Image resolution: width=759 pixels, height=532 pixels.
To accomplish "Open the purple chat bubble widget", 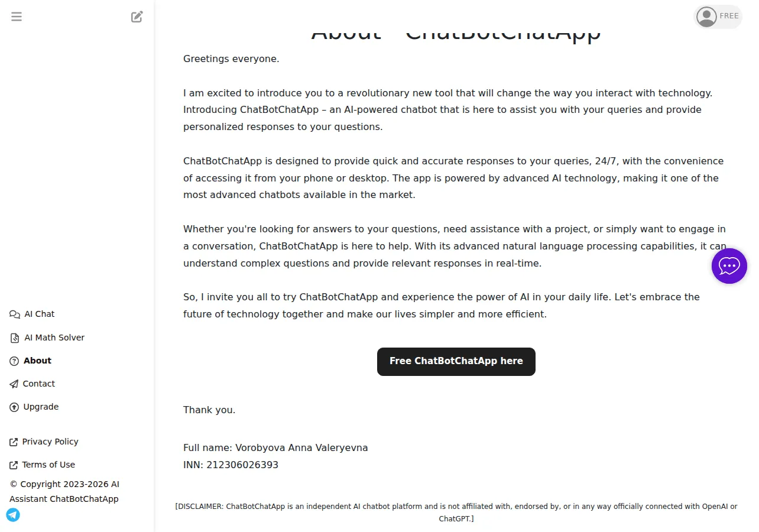I will point(729,266).
